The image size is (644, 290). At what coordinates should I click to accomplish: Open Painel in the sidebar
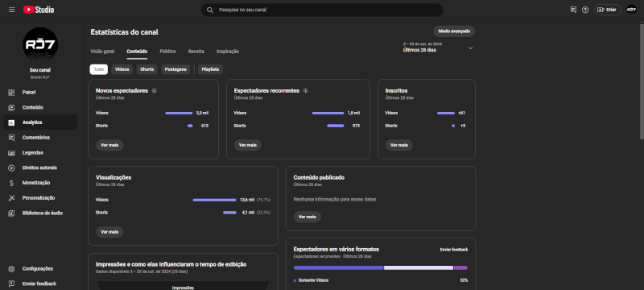39,93
